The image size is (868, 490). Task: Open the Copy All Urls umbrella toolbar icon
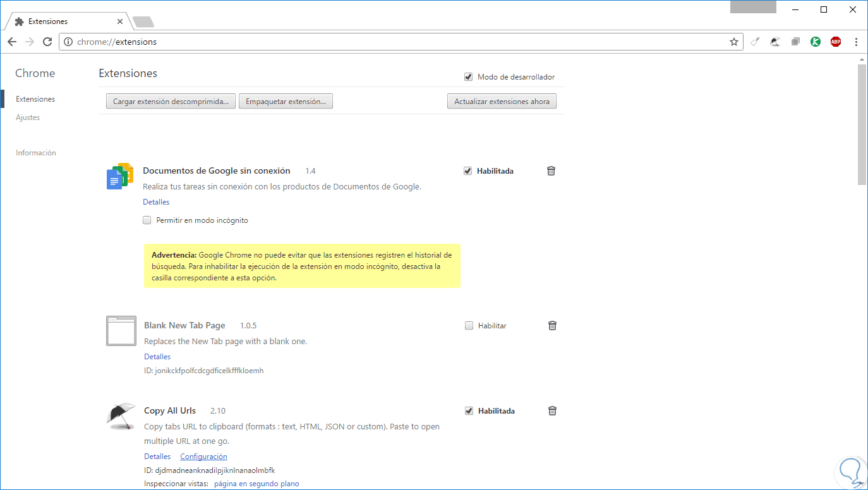(x=775, y=42)
